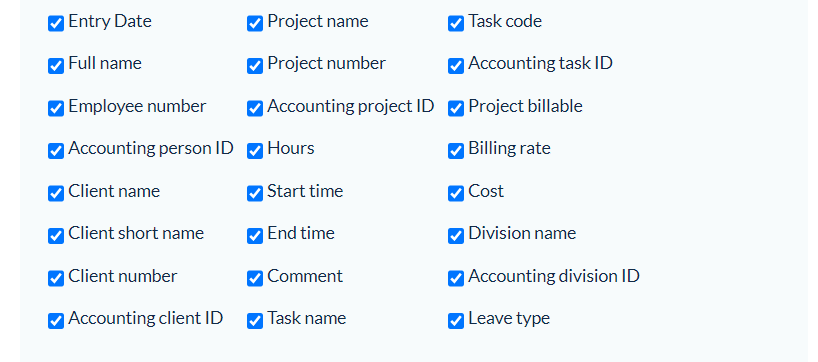
Task: Uncheck the Project name checkbox
Action: point(255,23)
